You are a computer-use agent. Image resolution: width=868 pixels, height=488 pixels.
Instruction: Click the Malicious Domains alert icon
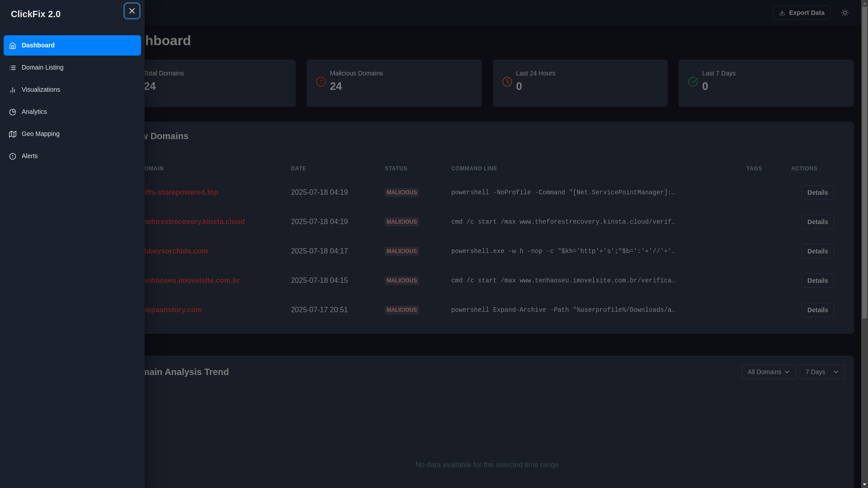[x=321, y=82]
